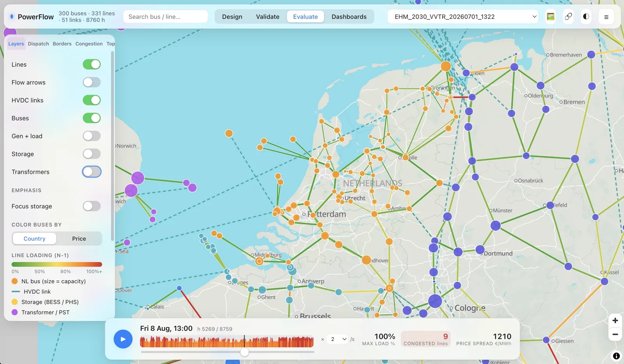Click the network stats 300 buses text
The width and height of the screenshot is (624, 364).
[x=87, y=16]
